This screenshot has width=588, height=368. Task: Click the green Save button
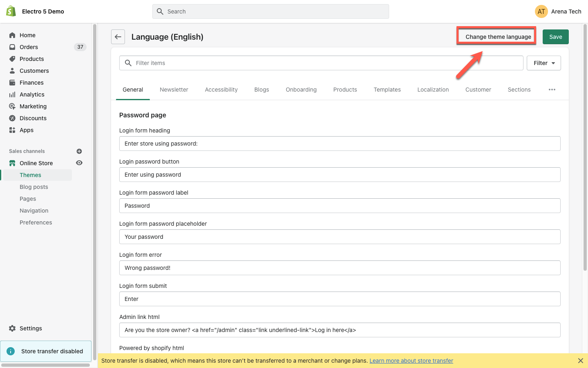point(556,37)
